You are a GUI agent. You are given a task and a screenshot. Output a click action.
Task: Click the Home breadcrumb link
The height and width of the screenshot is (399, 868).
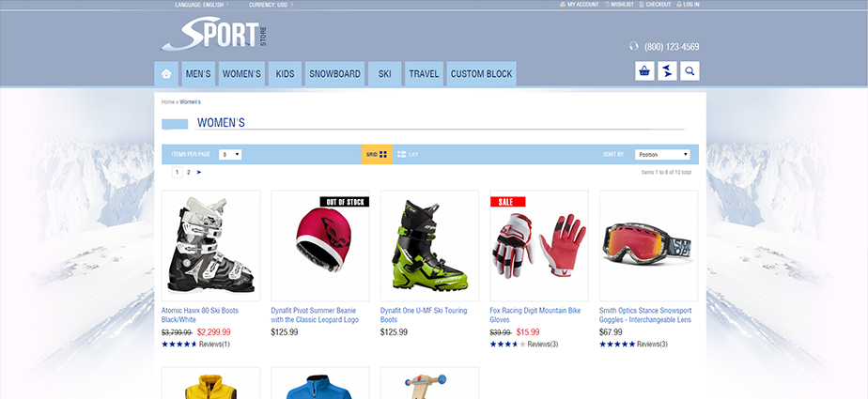click(168, 102)
